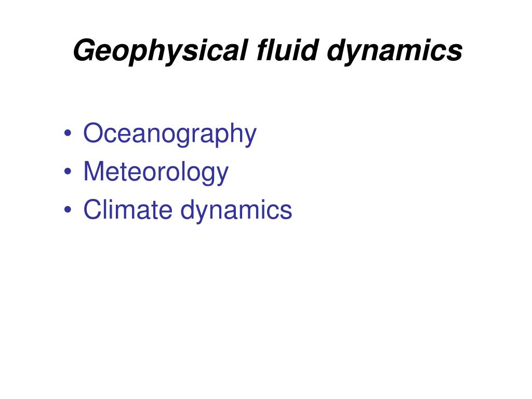Select the word fluid in the title
The height and width of the screenshot is (399, 532).
[287, 49]
